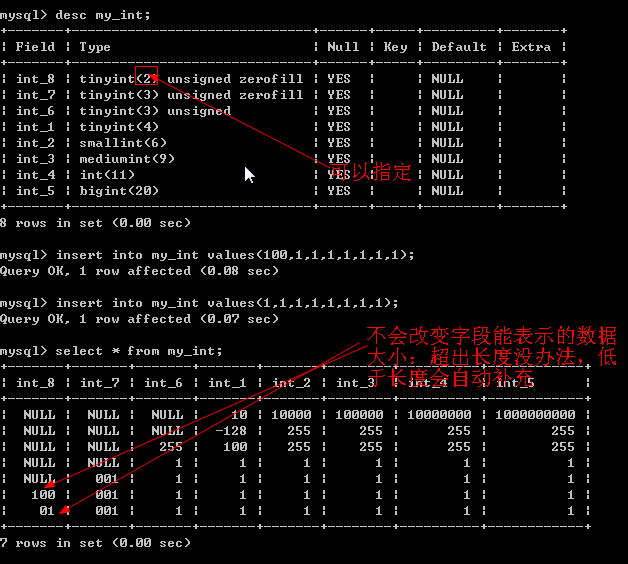Select the value 100 in int_8 column
The image size is (628, 564).
42,495
